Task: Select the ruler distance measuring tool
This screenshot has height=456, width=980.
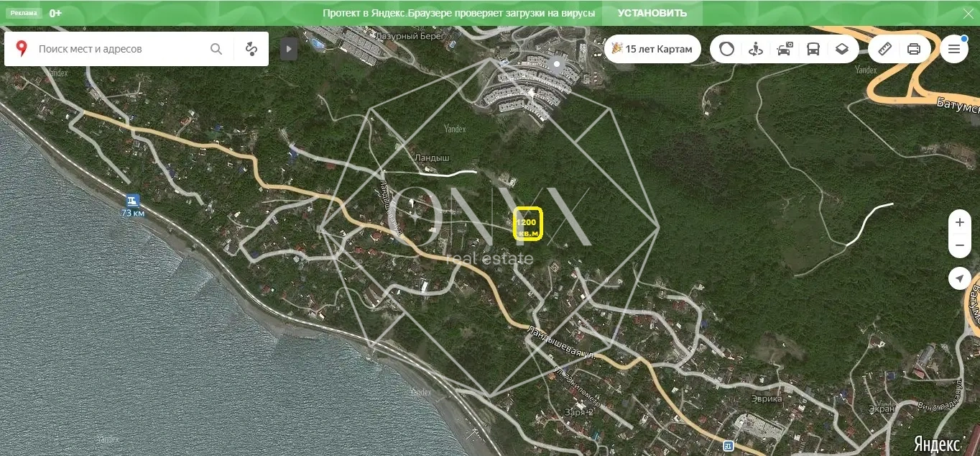Action: click(x=885, y=49)
